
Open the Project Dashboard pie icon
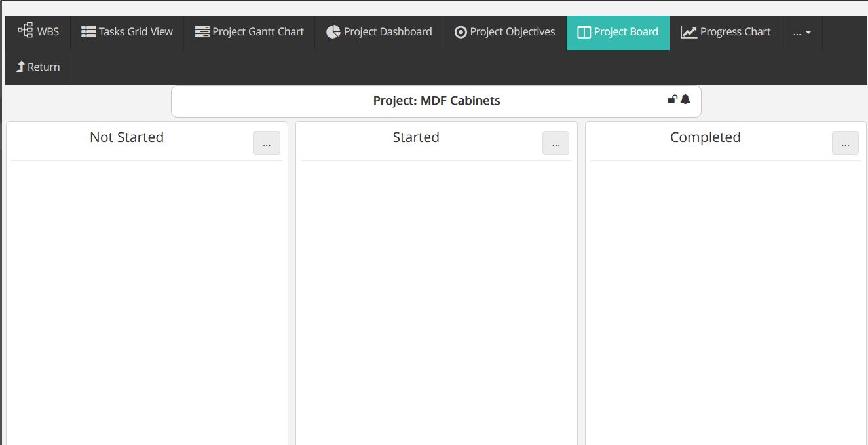click(x=333, y=31)
